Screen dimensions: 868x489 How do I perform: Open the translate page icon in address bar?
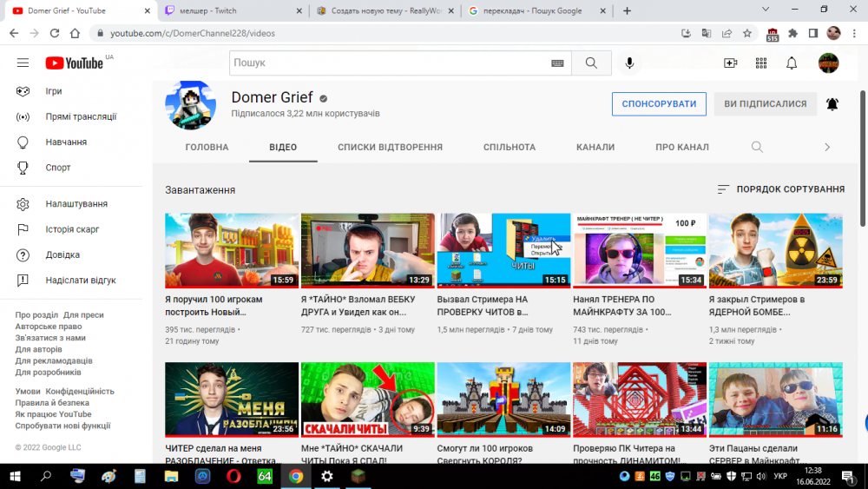(x=707, y=33)
